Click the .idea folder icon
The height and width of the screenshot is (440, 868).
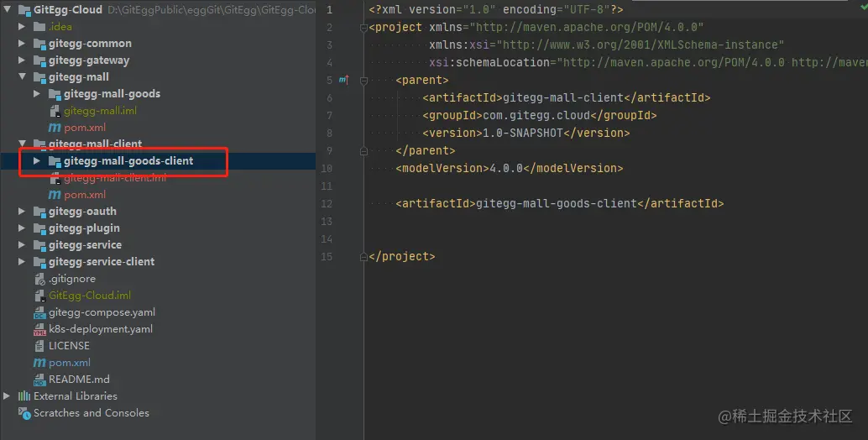[39, 27]
